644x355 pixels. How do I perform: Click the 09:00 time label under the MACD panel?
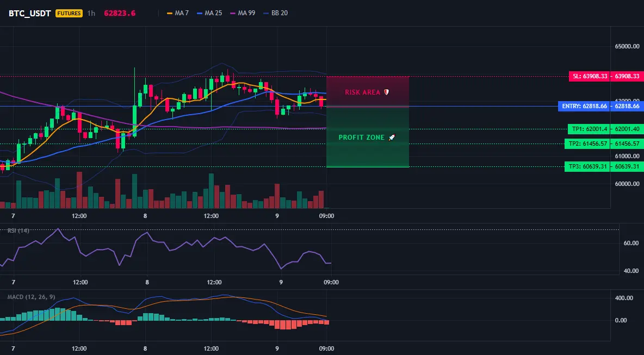[x=326, y=349]
